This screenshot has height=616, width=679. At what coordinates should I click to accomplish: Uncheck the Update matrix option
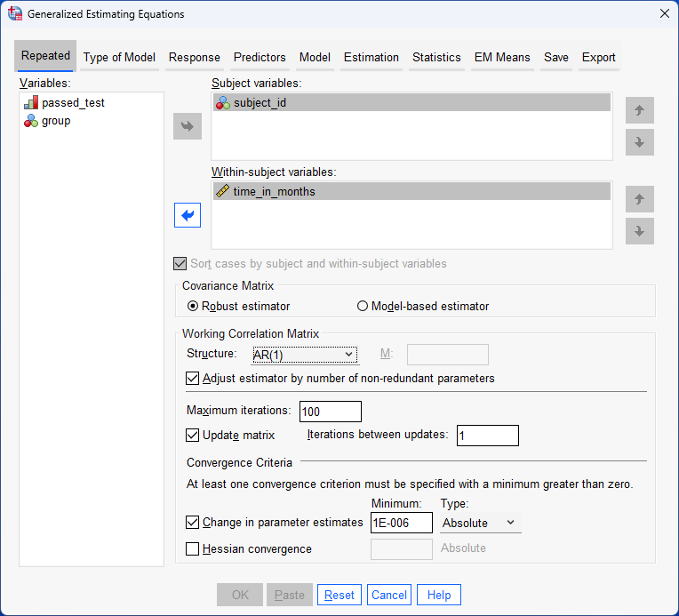[x=193, y=436]
